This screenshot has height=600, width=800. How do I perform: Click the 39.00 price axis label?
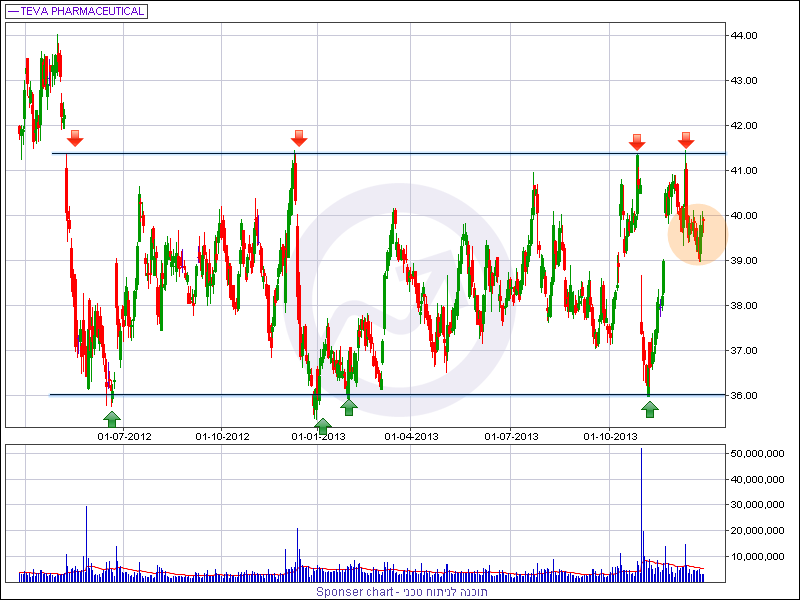pos(744,261)
